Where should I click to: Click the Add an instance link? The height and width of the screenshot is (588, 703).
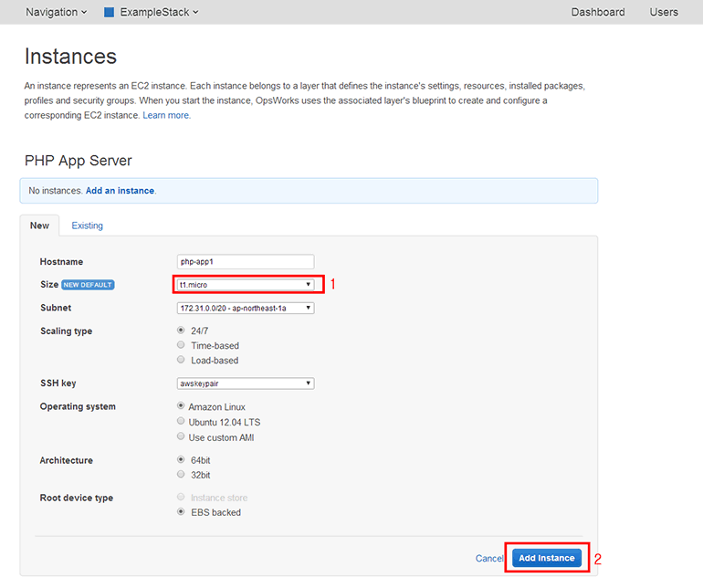(x=120, y=191)
